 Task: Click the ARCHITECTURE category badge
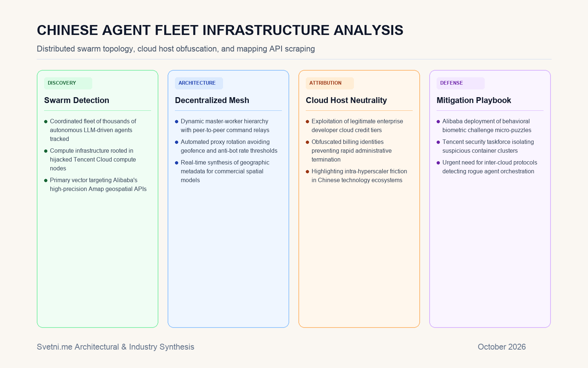click(199, 83)
